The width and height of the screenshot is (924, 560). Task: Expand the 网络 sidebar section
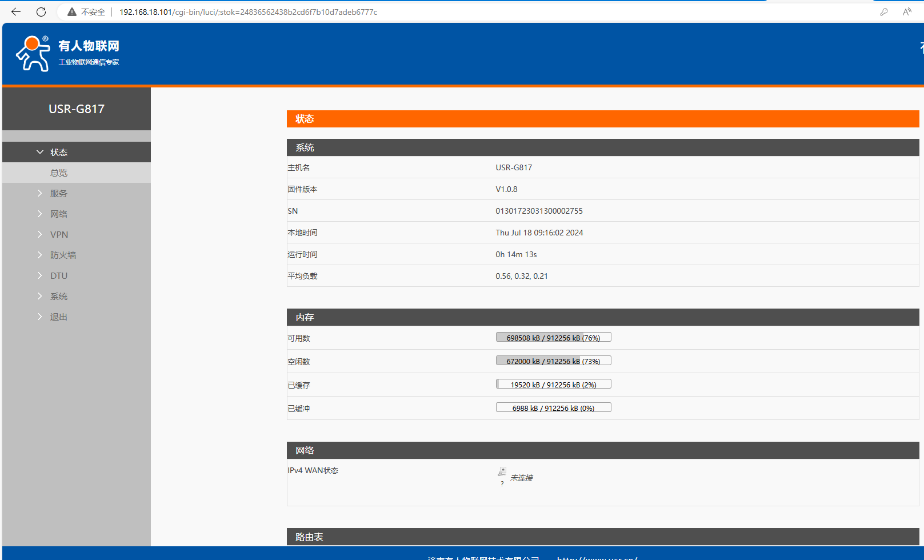coord(58,214)
